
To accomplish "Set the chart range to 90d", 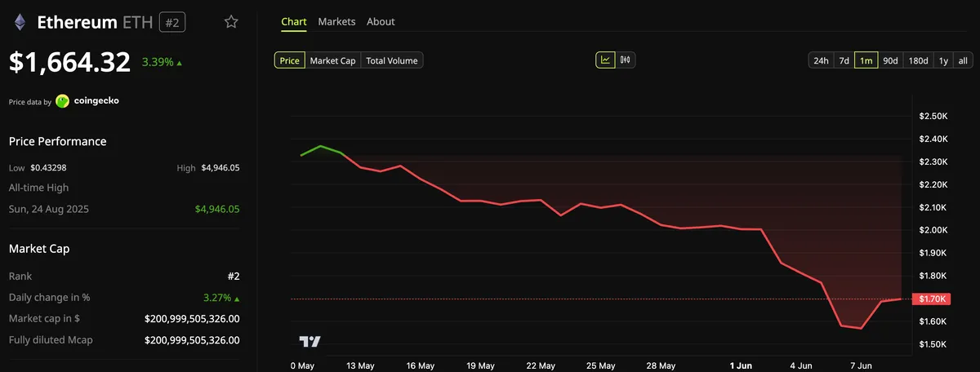I will click(890, 60).
